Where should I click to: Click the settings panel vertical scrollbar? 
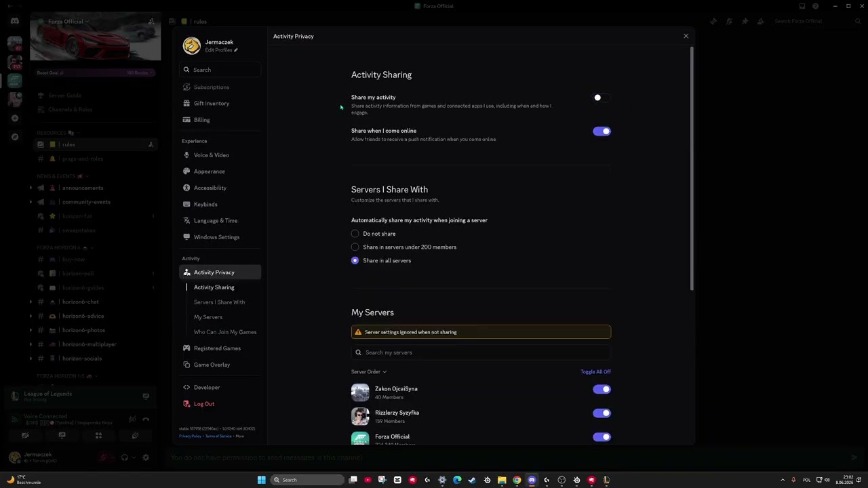click(691, 168)
